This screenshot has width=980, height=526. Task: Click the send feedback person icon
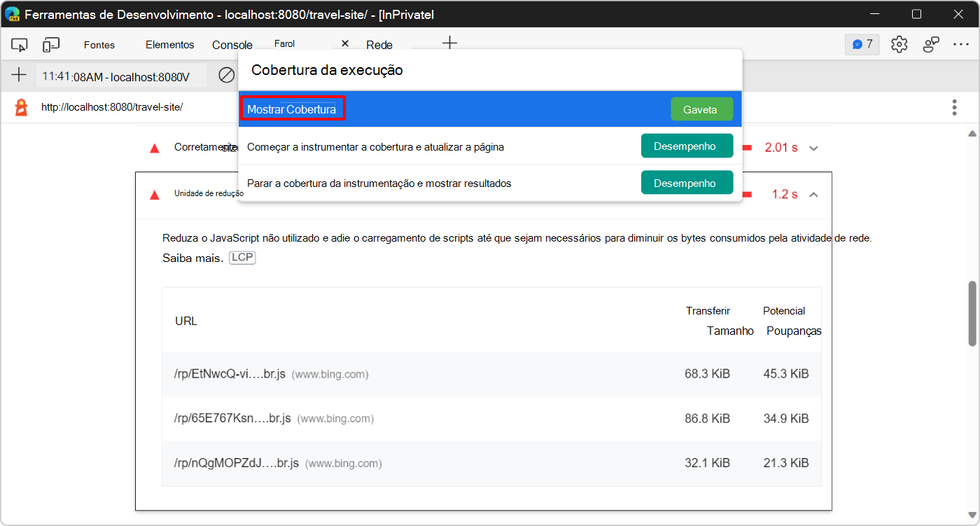(x=931, y=43)
